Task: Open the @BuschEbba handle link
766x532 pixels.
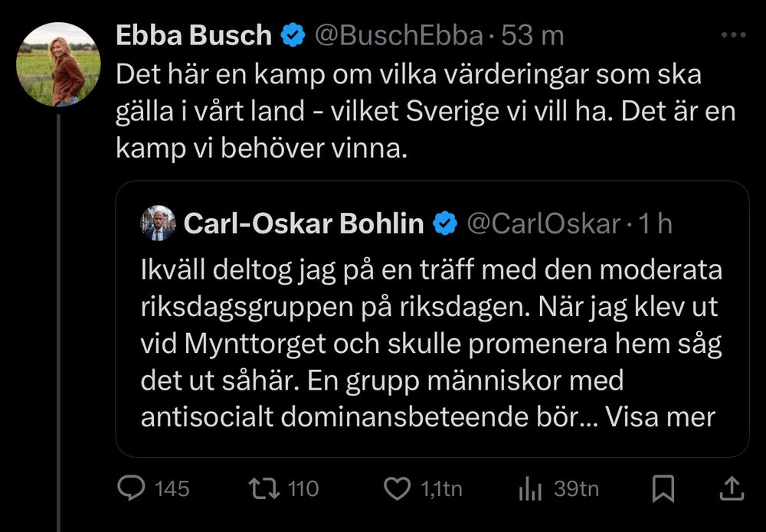Action: pyautogui.click(x=398, y=35)
